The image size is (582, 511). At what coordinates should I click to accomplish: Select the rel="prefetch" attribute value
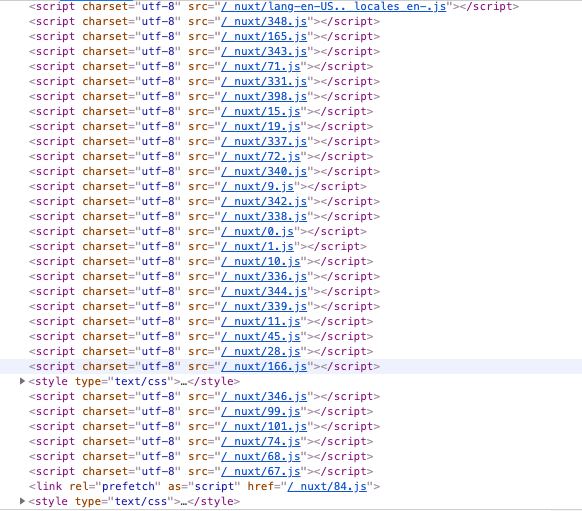128,486
